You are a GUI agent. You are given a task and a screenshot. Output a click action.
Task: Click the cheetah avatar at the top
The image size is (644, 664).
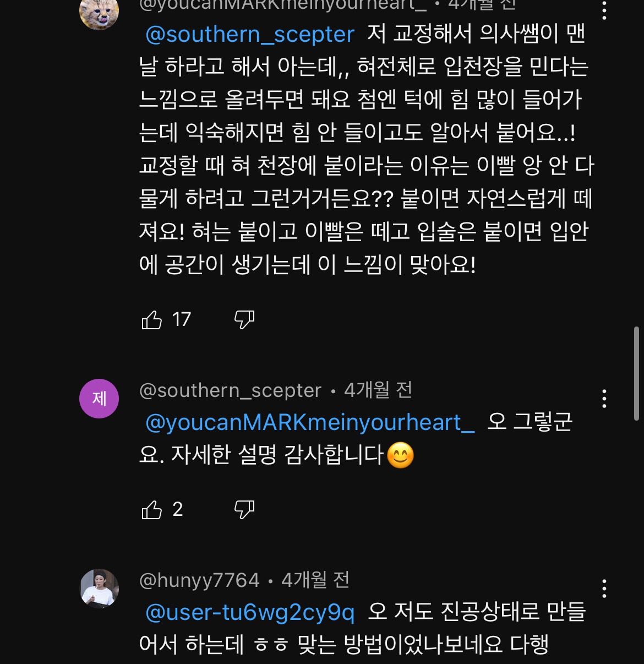pyautogui.click(x=99, y=12)
